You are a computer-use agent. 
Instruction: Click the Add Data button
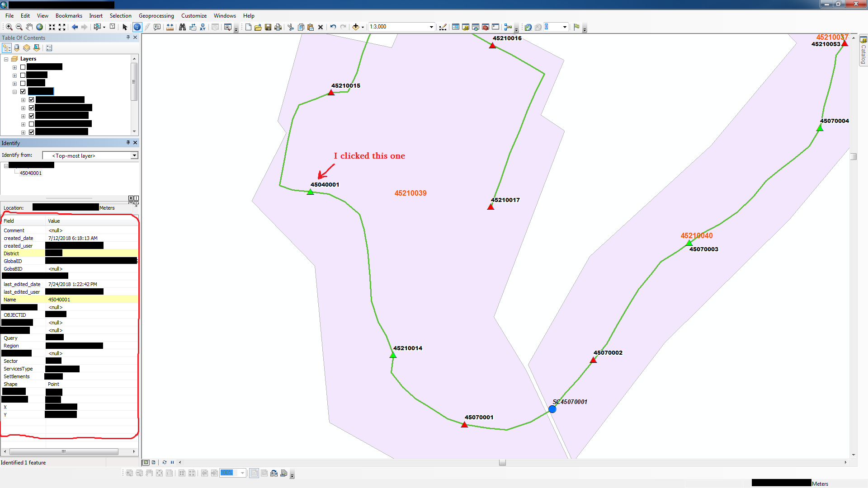click(356, 27)
